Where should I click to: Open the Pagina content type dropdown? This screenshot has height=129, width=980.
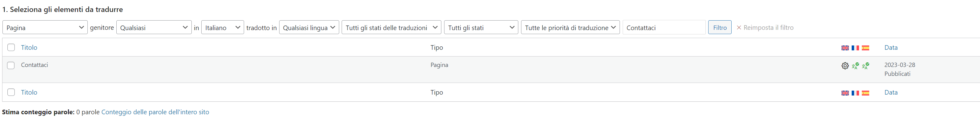click(45, 27)
